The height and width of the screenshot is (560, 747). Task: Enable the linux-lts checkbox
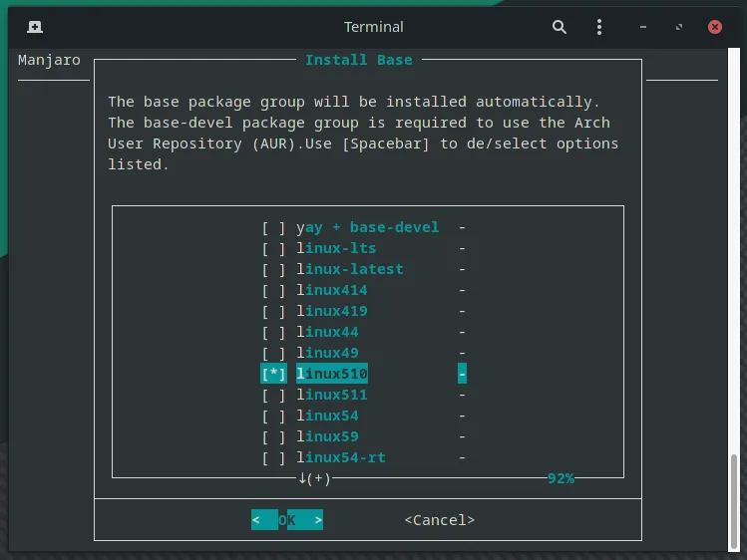[274, 248]
